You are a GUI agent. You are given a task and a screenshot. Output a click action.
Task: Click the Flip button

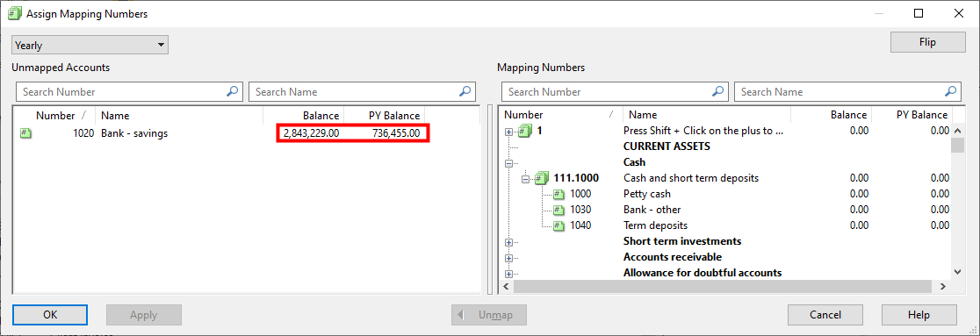927,42
